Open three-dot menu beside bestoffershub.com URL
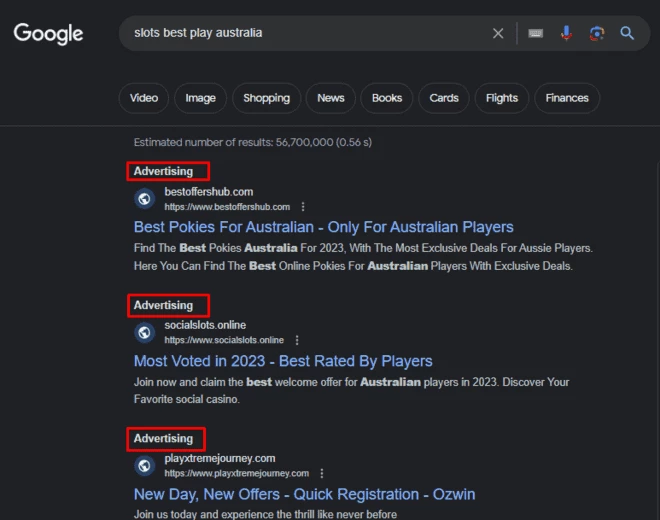 click(303, 207)
